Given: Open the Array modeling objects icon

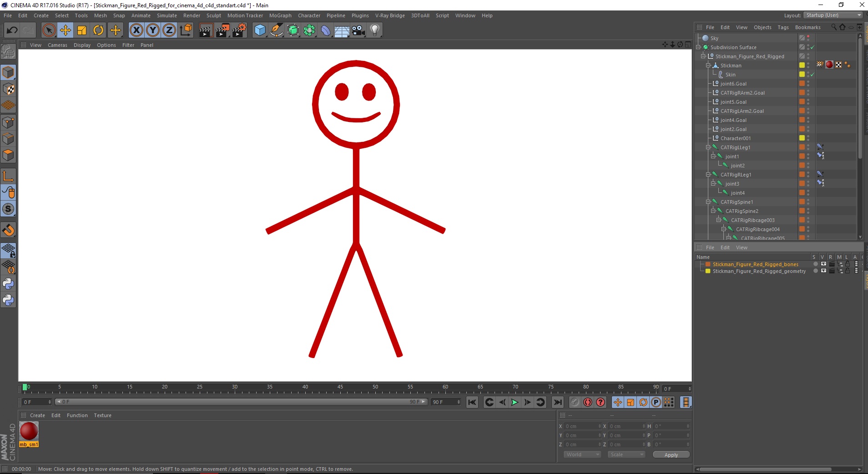Looking at the screenshot, I should coord(309,30).
